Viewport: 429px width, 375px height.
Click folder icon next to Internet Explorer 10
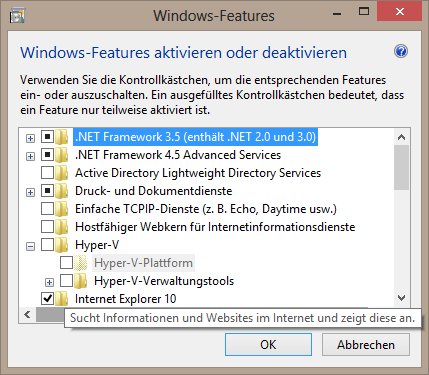click(x=62, y=299)
